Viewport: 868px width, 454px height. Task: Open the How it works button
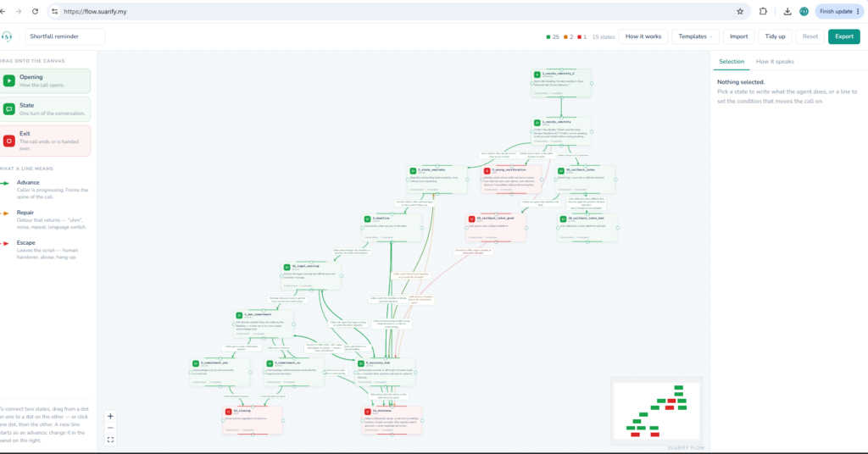pos(643,36)
